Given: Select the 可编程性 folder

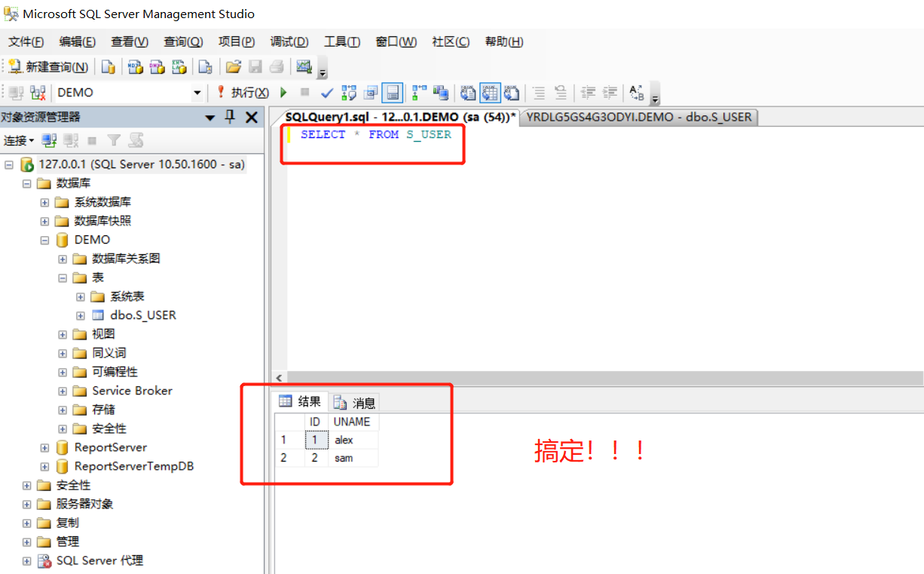Looking at the screenshot, I should click(x=115, y=372).
